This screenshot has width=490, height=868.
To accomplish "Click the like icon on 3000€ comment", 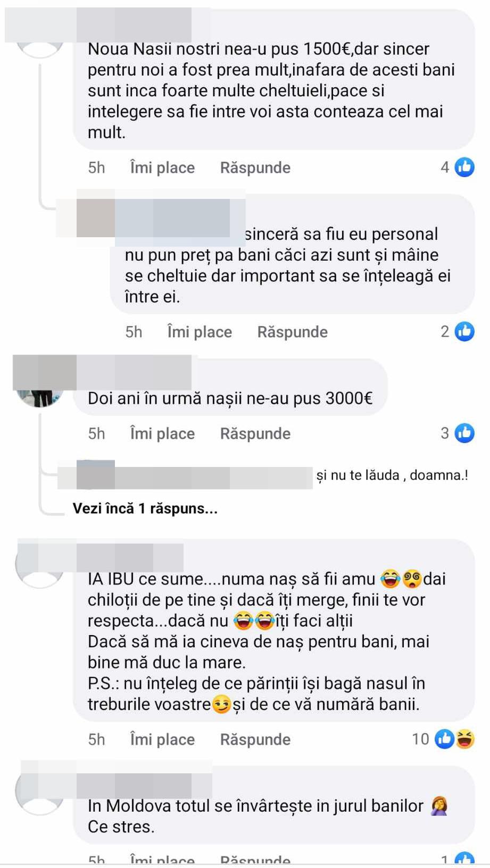I will (x=464, y=433).
